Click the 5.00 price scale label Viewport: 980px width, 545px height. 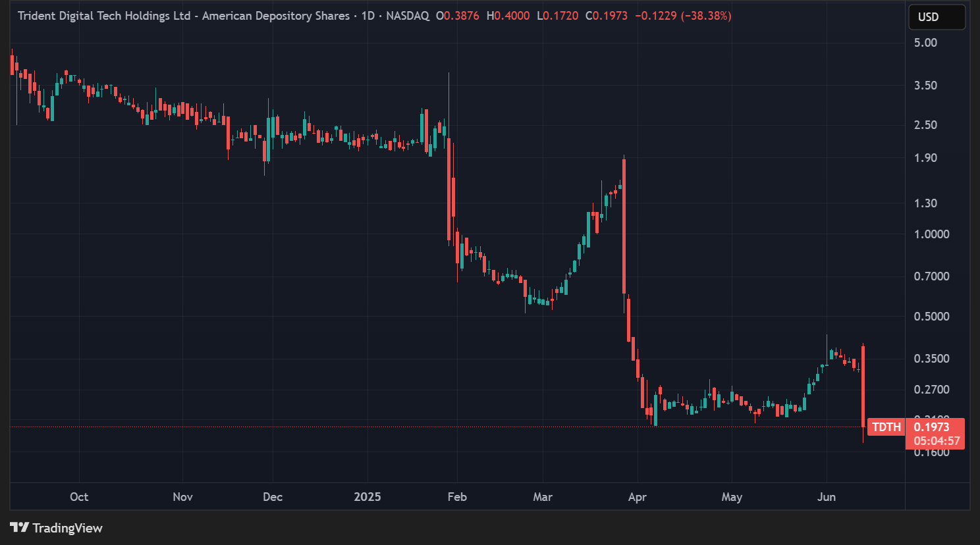(925, 43)
